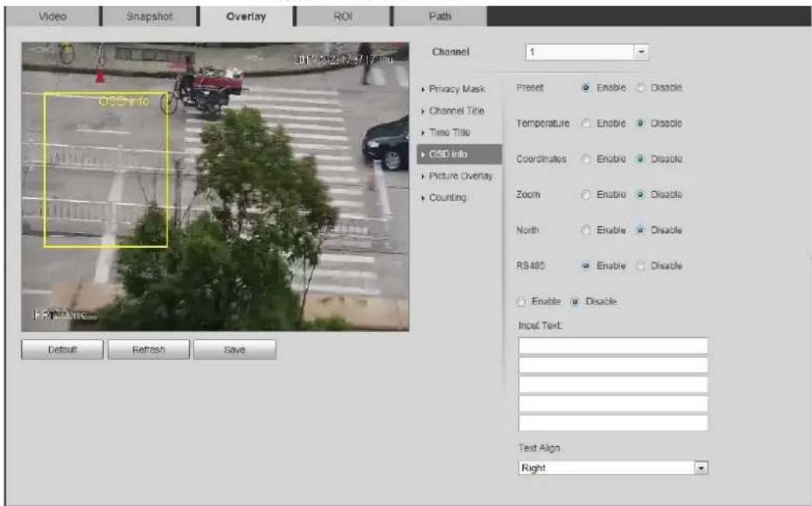Open Privacy Mask settings
The height and width of the screenshot is (506, 812).
[457, 89]
